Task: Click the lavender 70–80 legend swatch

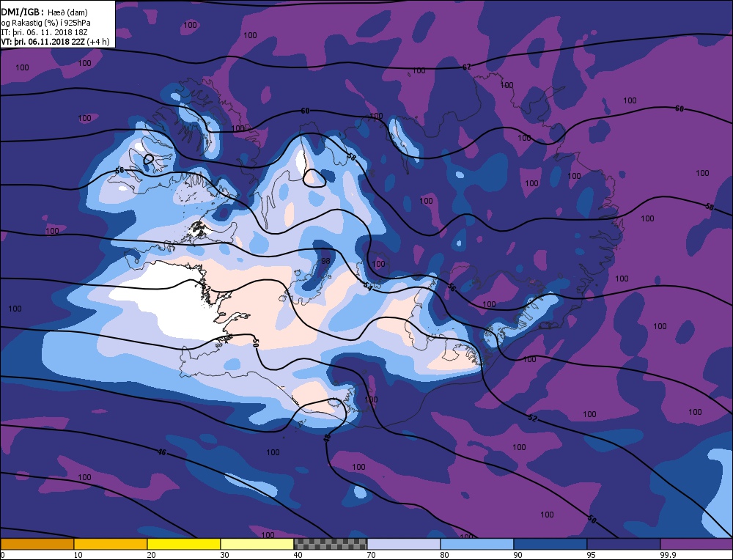Action: [x=403, y=544]
